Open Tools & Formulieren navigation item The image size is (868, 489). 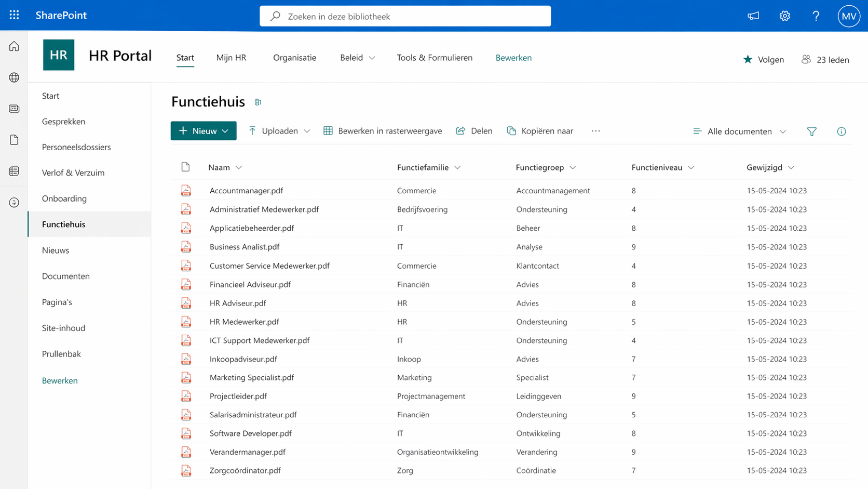tap(435, 58)
